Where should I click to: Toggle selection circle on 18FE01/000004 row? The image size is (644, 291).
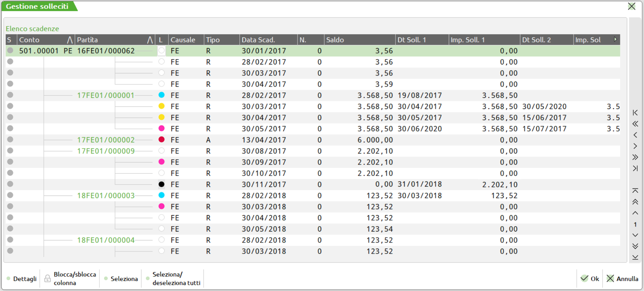[10, 240]
